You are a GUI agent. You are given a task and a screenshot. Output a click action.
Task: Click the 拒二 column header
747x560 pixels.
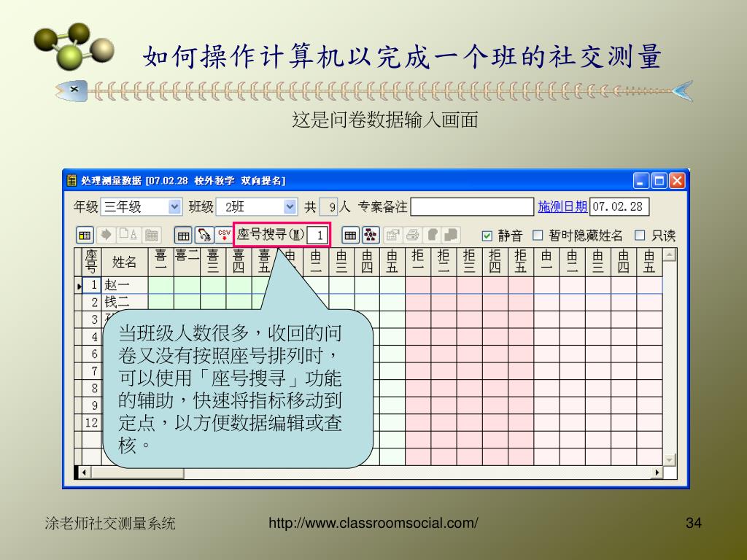pos(444,262)
